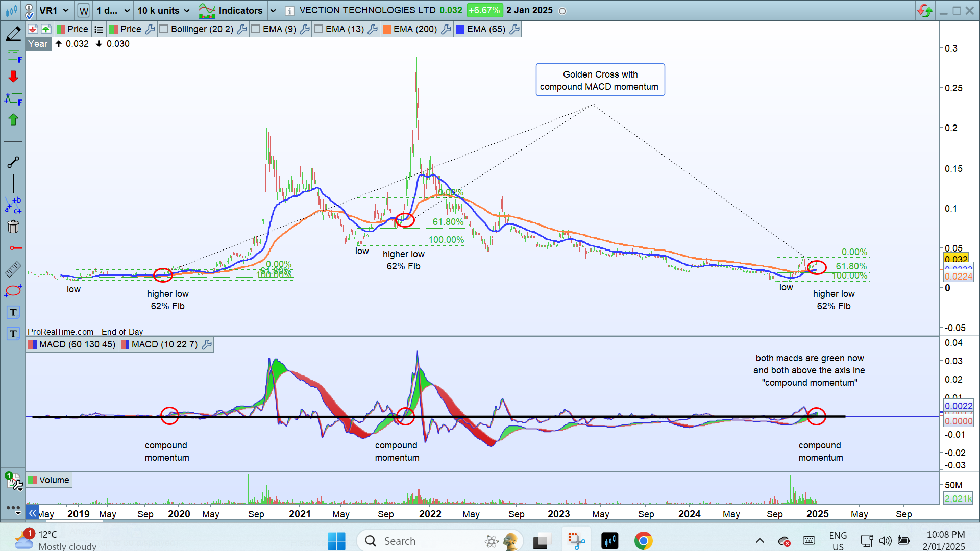Select the ruler measurement tool
The width and height of the screenshot is (980, 551).
13,269
